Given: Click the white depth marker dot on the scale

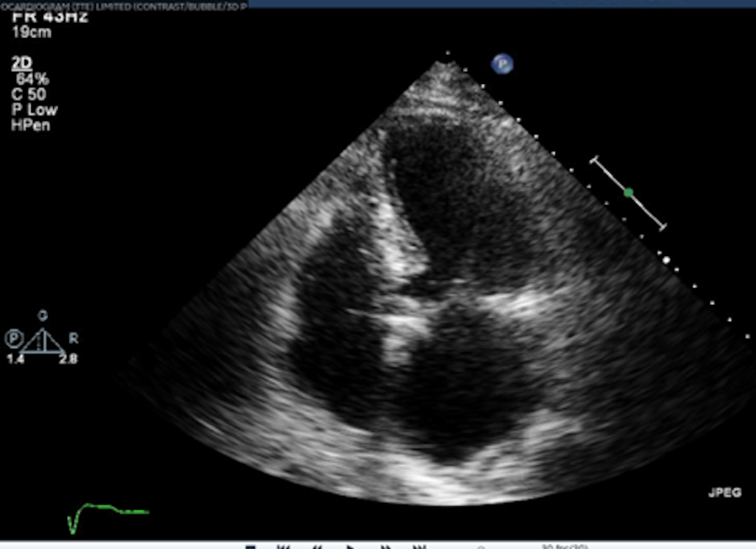Looking at the screenshot, I should [666, 260].
